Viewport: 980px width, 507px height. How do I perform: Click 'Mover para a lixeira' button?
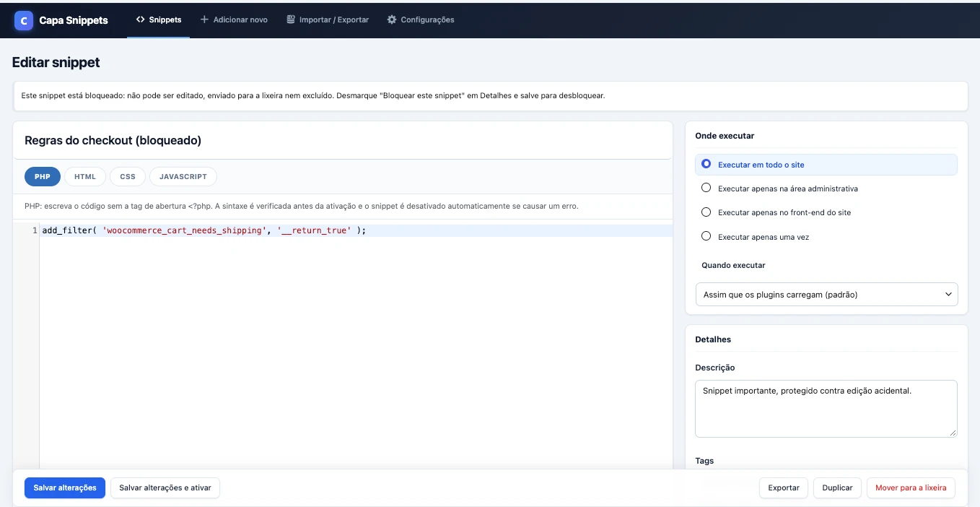tap(911, 488)
